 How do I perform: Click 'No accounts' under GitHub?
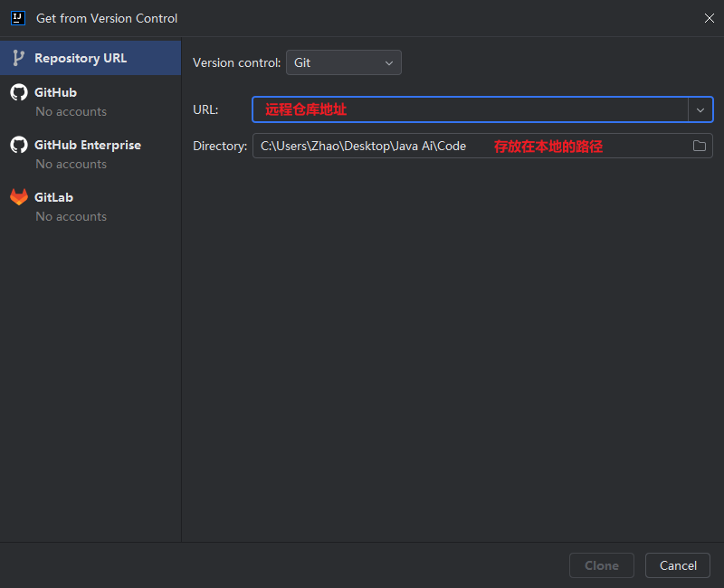coord(71,111)
